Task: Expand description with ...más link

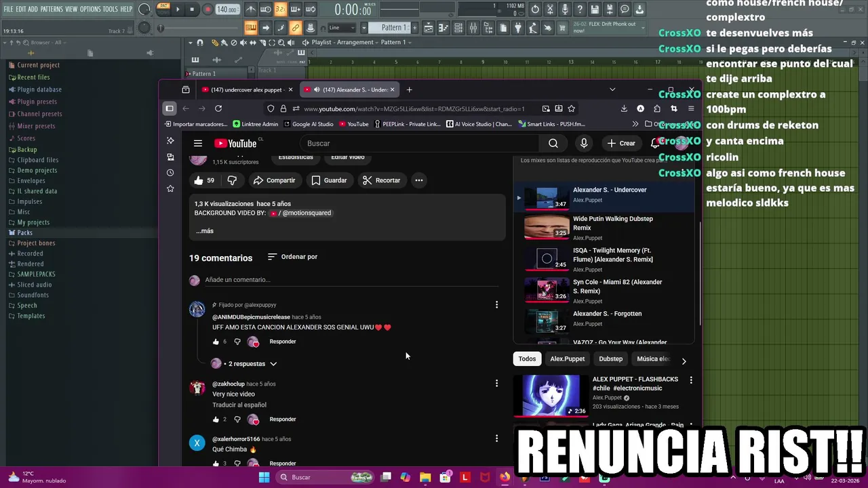Action: (205, 231)
